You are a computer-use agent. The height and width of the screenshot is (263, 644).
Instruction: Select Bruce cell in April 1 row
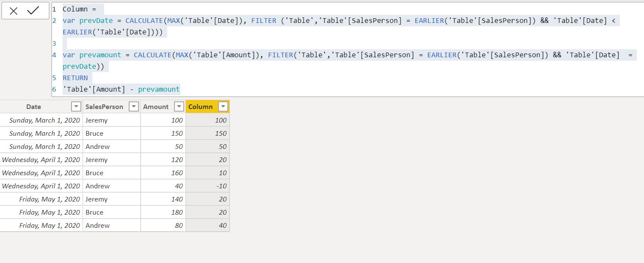tap(112, 173)
